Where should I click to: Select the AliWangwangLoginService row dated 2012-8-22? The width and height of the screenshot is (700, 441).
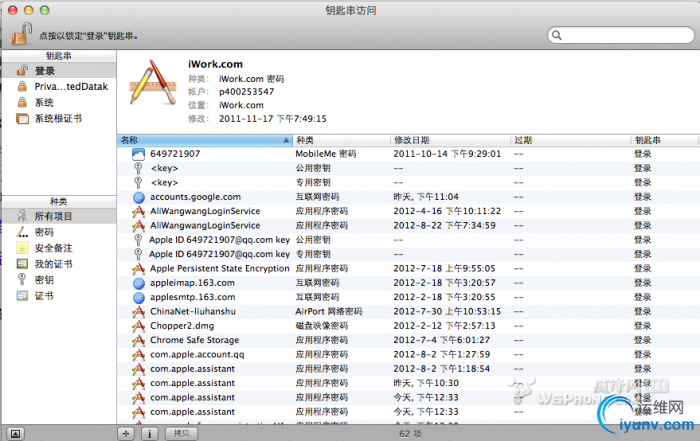pos(408,225)
